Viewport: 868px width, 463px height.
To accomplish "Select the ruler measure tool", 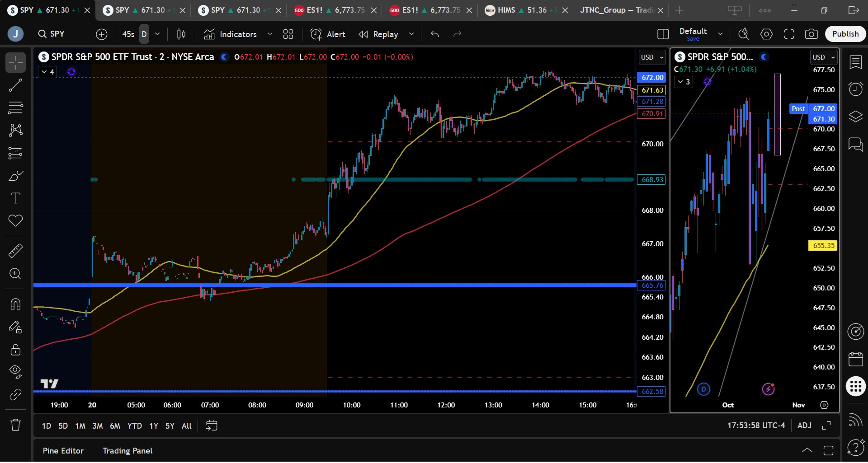I will click(15, 251).
